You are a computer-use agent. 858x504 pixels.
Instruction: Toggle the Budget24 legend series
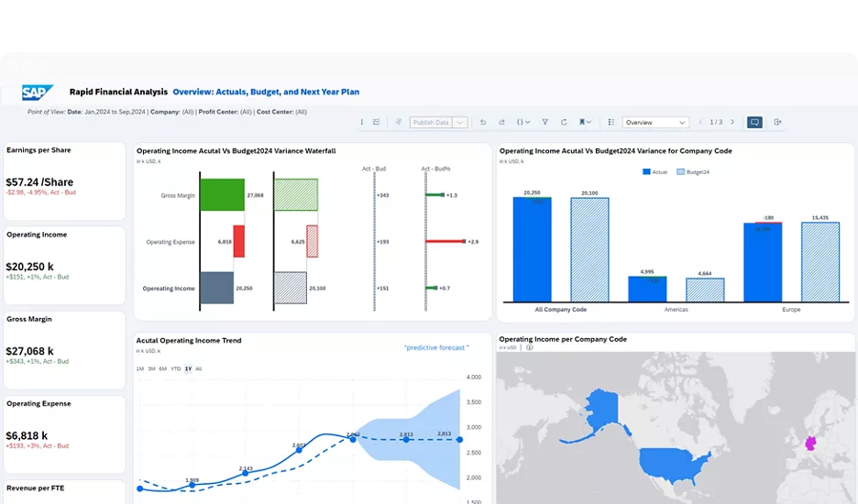693,171
